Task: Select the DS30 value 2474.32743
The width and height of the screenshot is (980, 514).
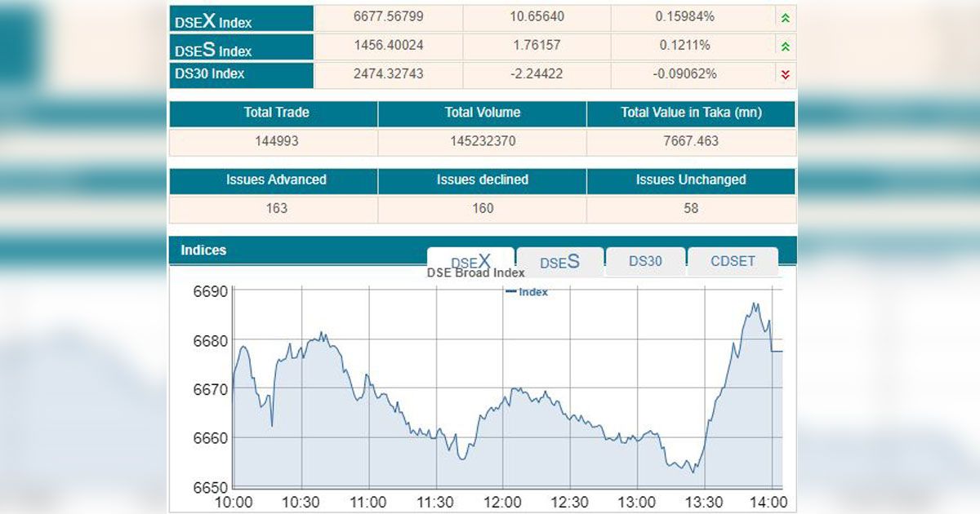Action: point(389,73)
